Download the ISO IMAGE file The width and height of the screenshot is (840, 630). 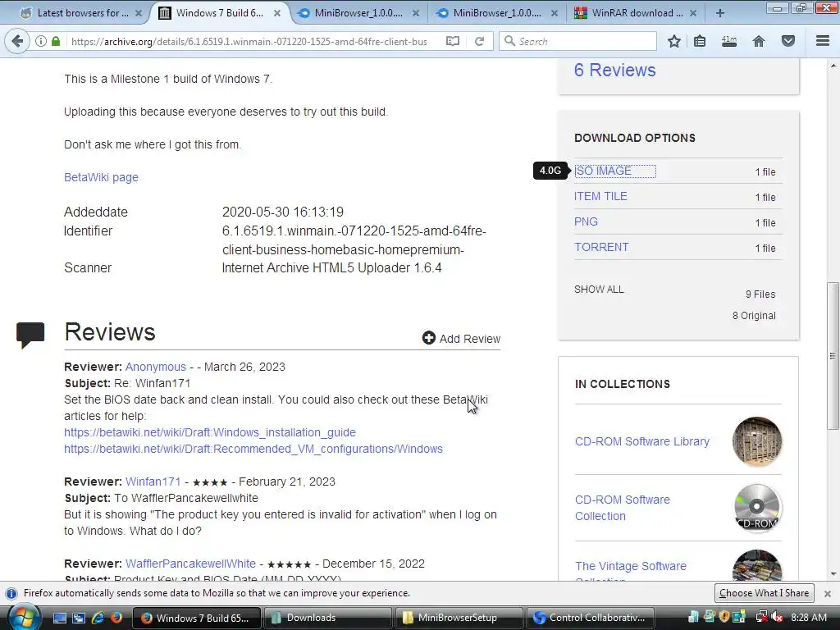[603, 171]
